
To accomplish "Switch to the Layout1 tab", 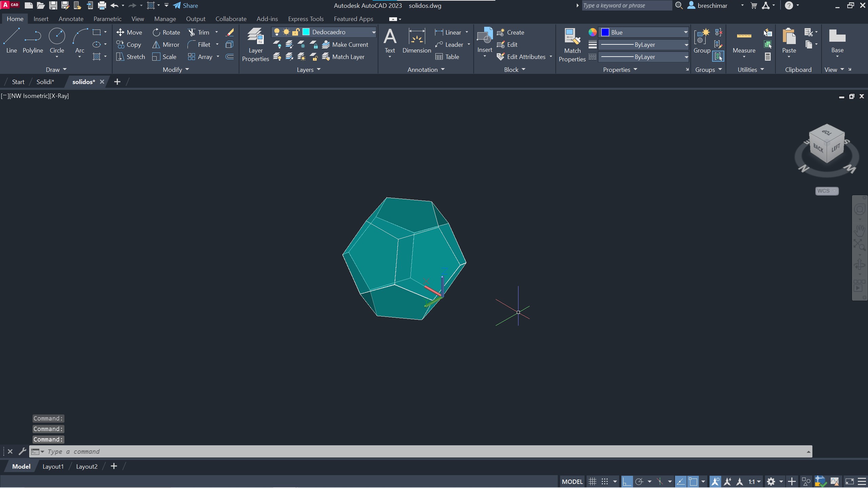I will point(53,466).
